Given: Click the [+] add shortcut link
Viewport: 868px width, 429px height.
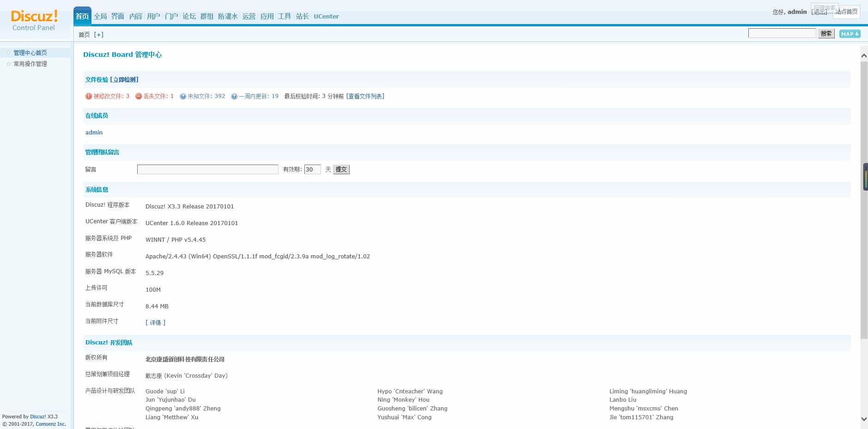Looking at the screenshot, I should tap(99, 35).
